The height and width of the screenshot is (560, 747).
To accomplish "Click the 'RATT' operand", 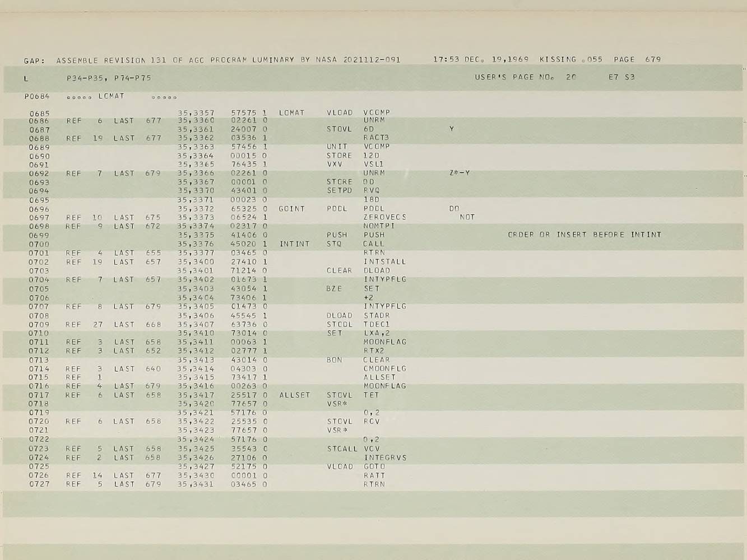I will pyautogui.click(x=374, y=475).
